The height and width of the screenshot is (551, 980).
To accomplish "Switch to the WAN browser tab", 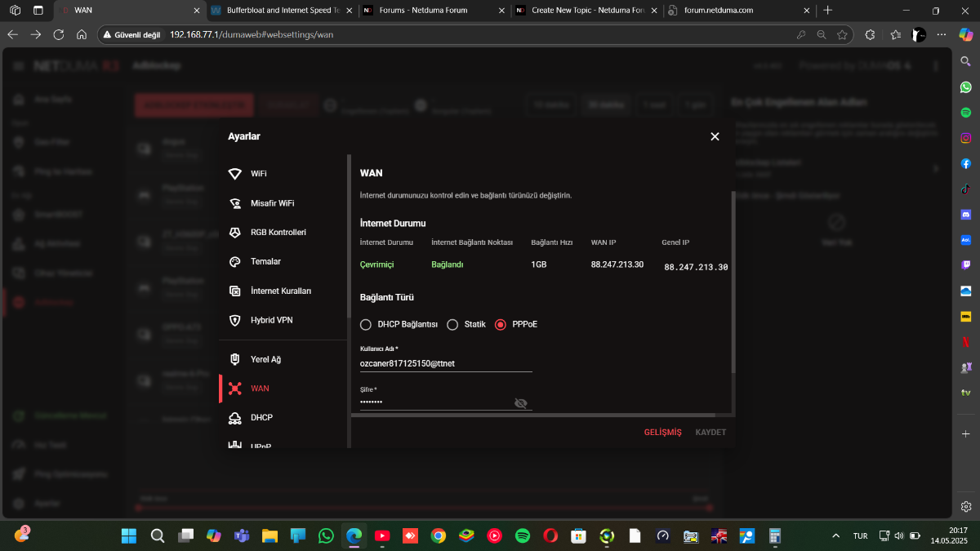I will (131, 11).
